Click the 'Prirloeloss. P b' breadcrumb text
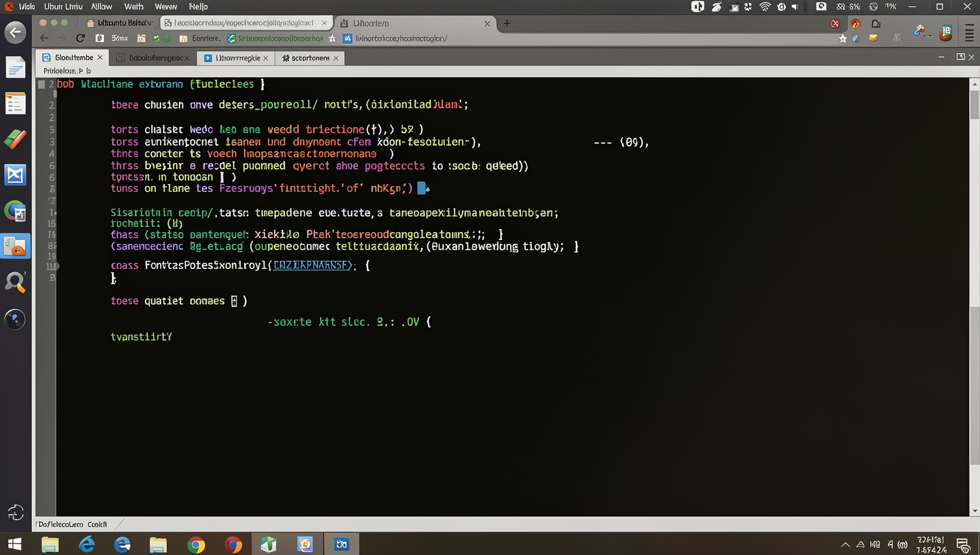980x555 pixels. tap(67, 71)
